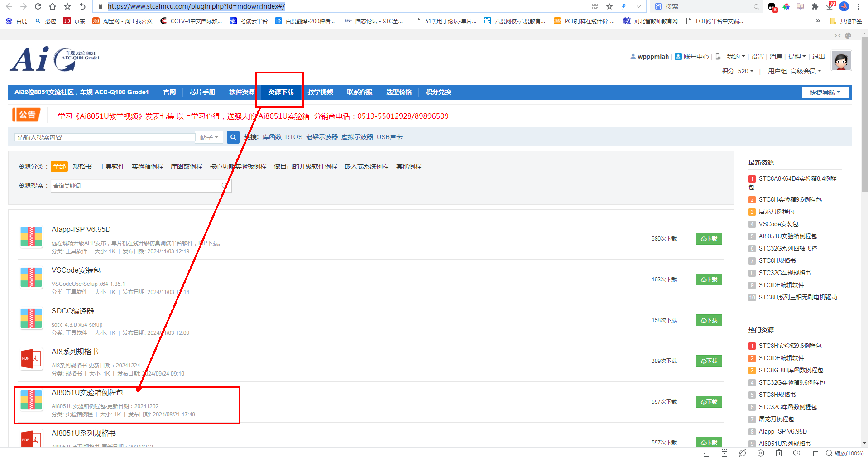Download AI8系列规格书 with its green button
868x458 pixels.
[709, 361]
